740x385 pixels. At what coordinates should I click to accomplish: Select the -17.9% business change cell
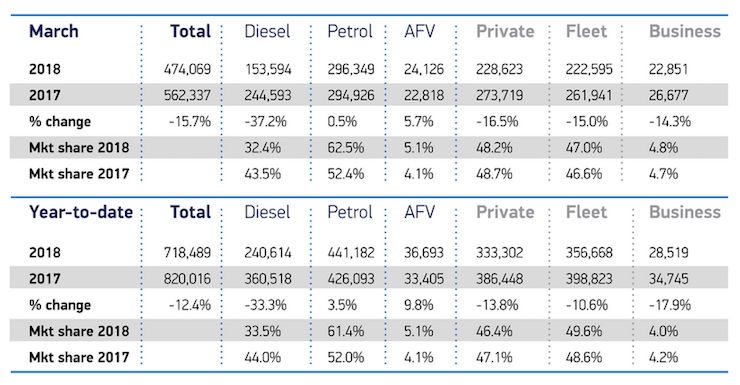click(670, 305)
